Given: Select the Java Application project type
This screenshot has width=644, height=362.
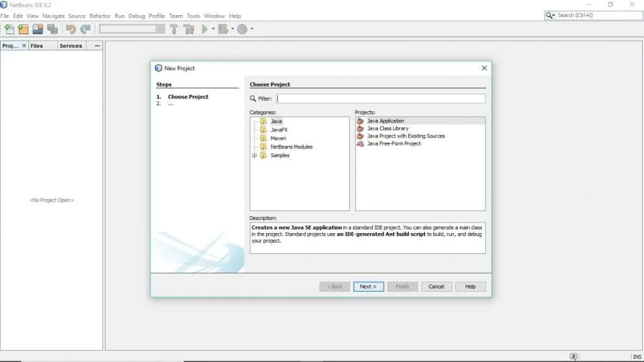Looking at the screenshot, I should coord(420,121).
